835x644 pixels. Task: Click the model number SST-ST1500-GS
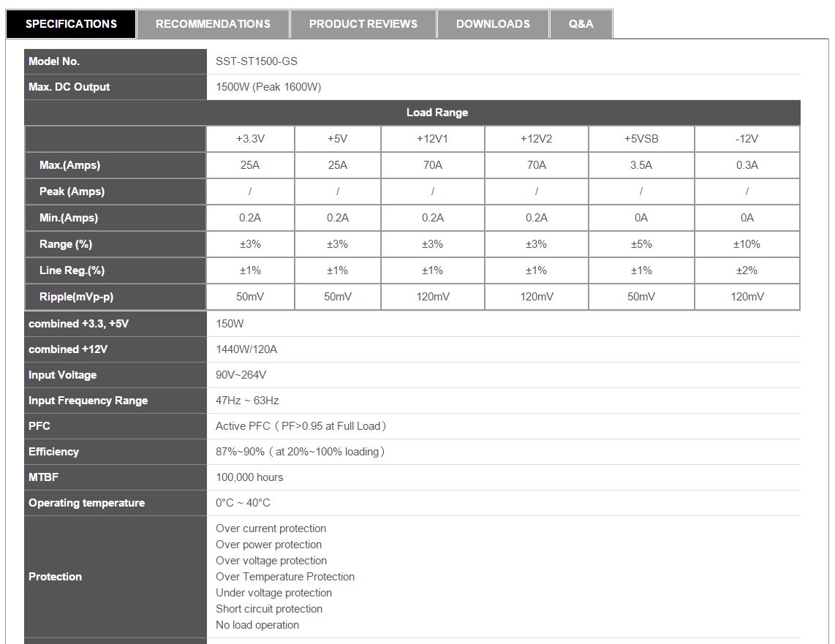(x=256, y=61)
